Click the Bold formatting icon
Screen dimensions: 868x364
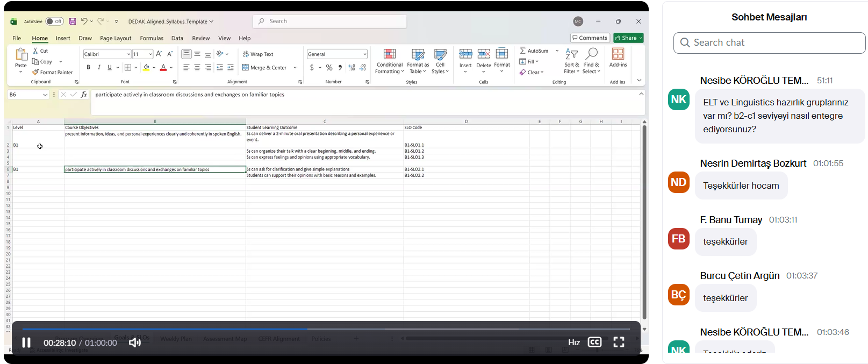[88, 68]
